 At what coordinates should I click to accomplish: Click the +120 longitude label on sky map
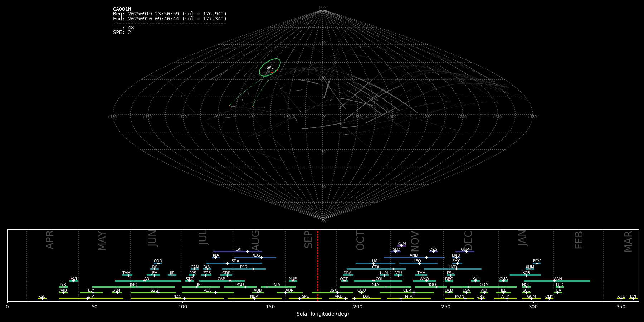click(182, 117)
